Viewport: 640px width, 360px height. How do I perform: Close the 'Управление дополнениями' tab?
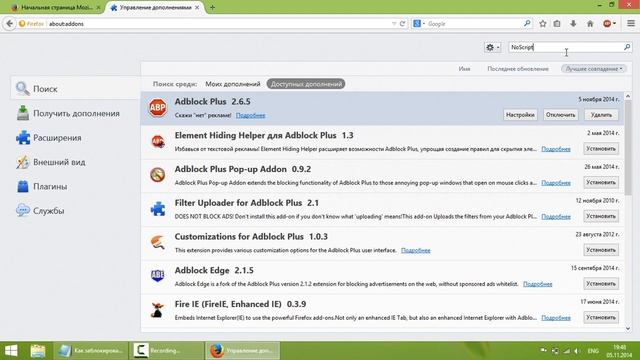[197, 7]
